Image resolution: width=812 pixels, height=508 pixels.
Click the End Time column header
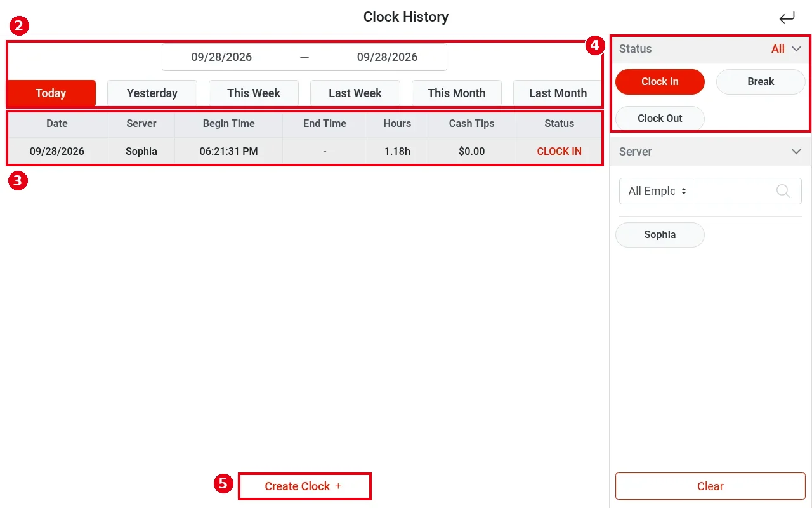click(325, 124)
